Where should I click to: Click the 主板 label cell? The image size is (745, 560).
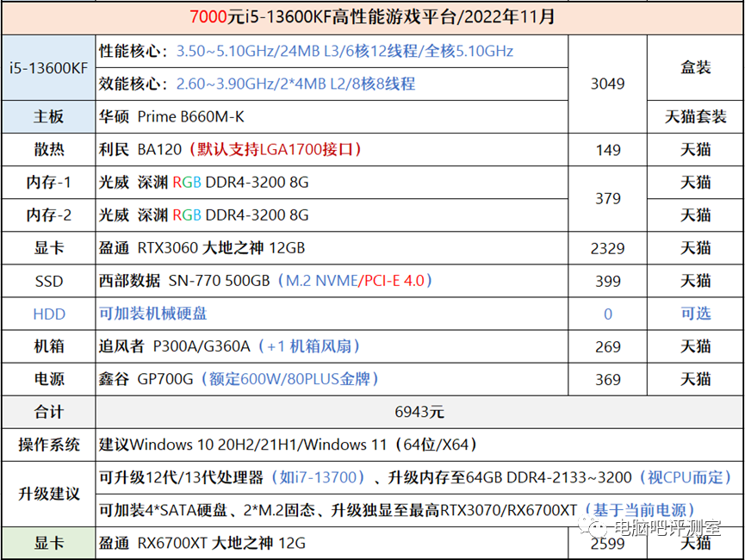point(48,116)
